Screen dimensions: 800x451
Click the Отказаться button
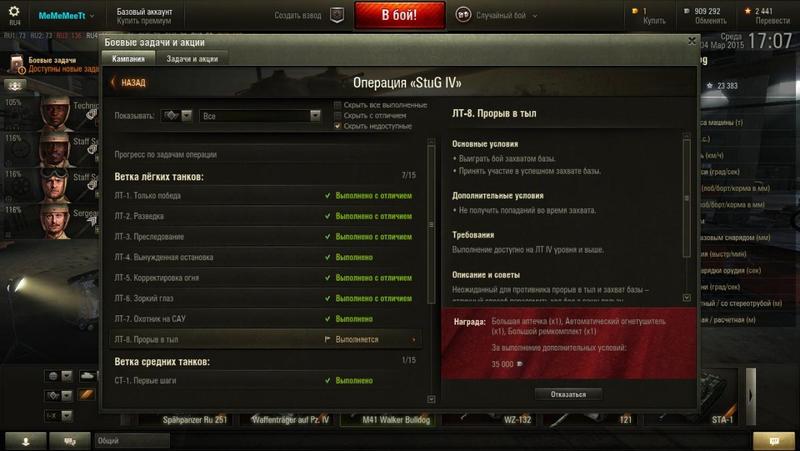pos(568,394)
